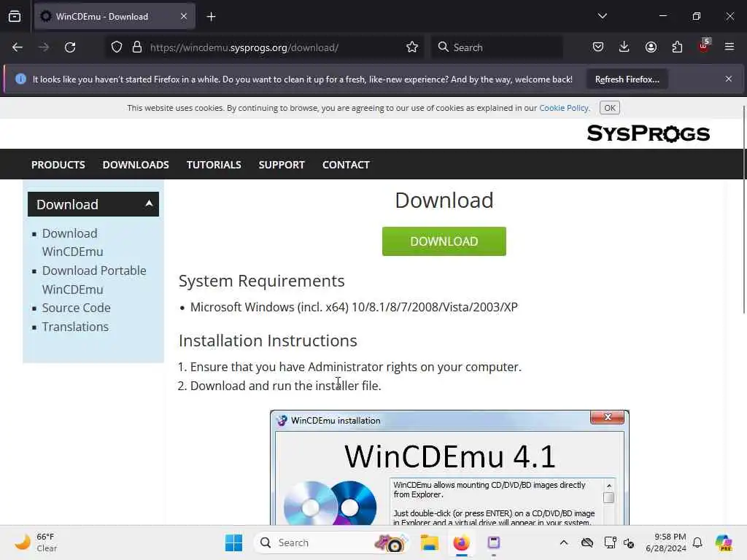The image size is (747, 560).
Task: Open the CONTACT menu
Action: [346, 165]
